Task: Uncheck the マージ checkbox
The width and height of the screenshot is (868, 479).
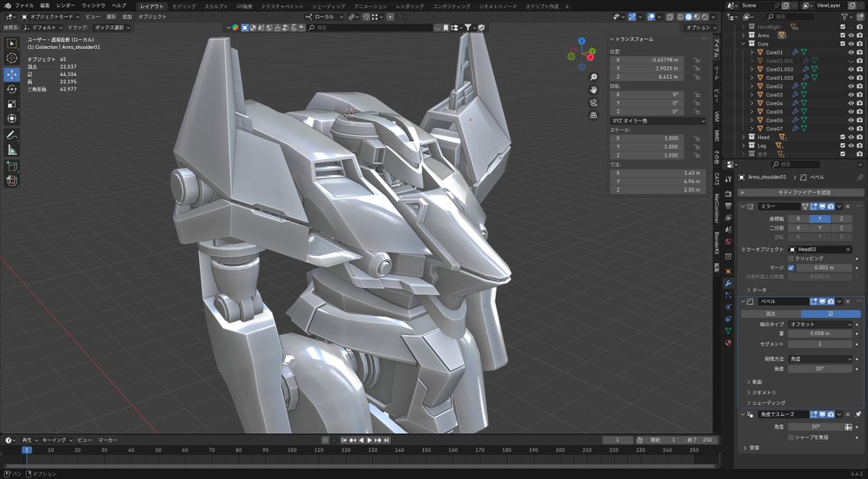Action: tap(791, 268)
